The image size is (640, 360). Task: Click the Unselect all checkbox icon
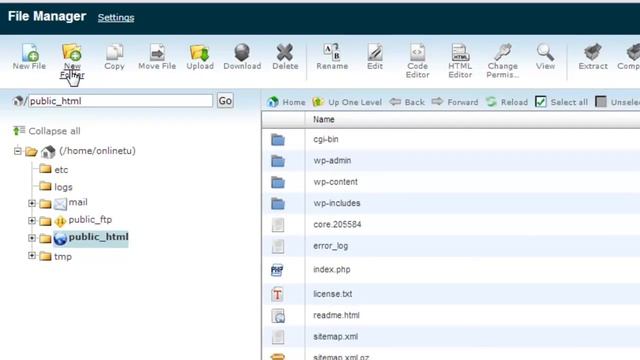coord(601,102)
